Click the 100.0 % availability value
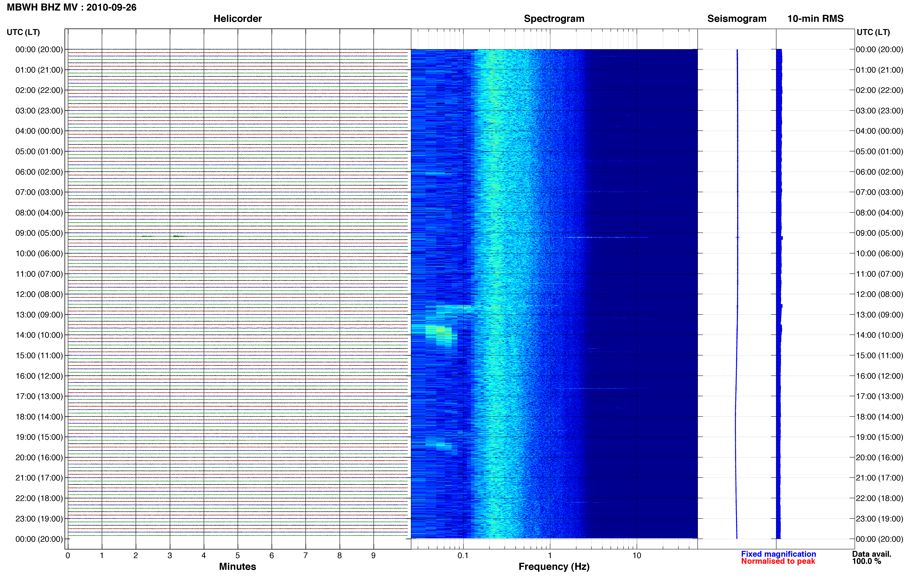The height and width of the screenshot is (578, 924). click(866, 561)
